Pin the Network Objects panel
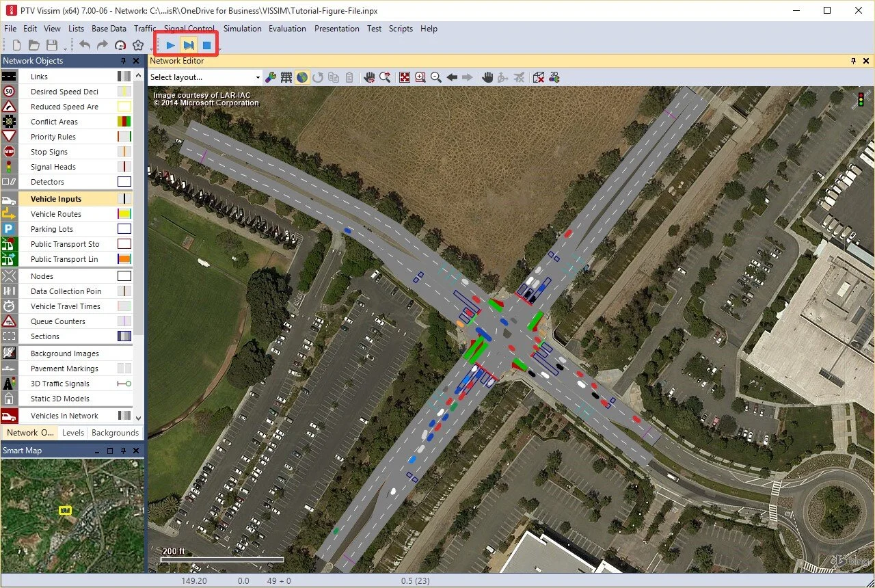Screen dimensions: 875x588 pyautogui.click(x=124, y=61)
